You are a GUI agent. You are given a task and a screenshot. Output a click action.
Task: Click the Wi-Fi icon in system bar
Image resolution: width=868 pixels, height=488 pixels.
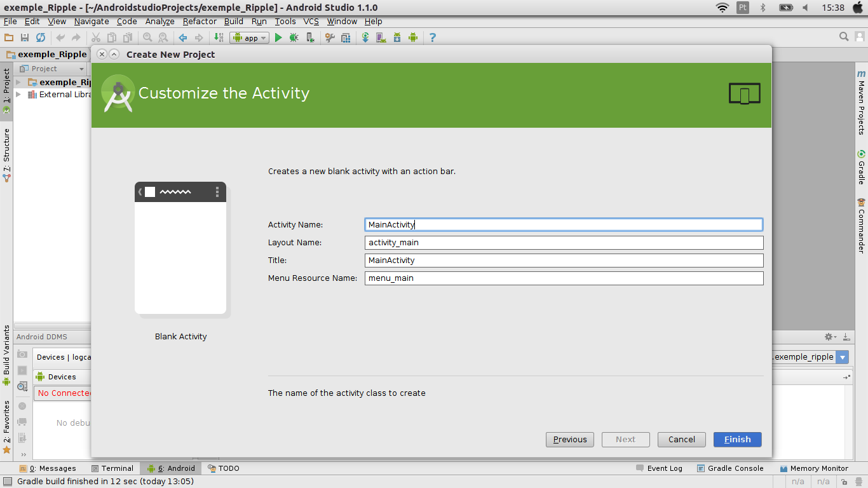pyautogui.click(x=722, y=8)
